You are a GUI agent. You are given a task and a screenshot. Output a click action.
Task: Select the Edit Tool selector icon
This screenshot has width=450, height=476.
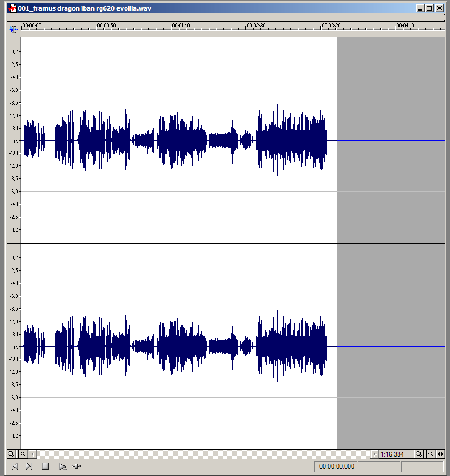(x=13, y=30)
